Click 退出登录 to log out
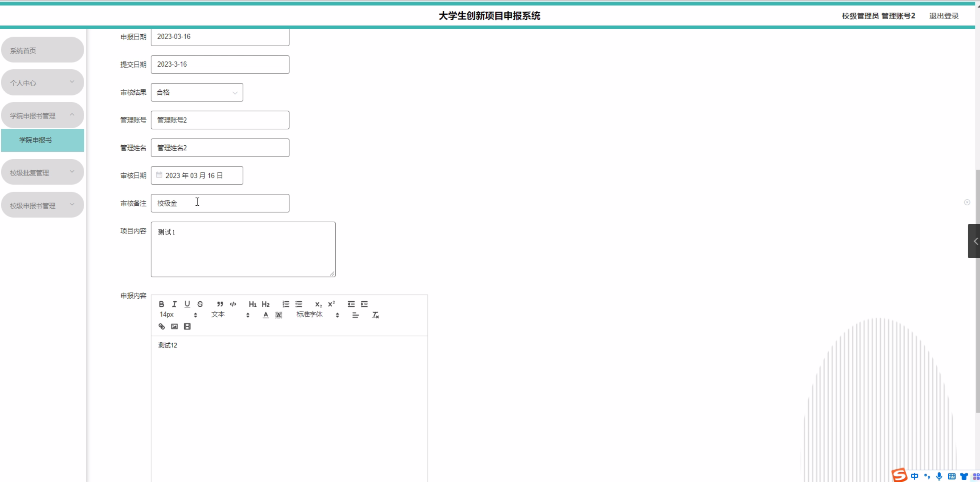This screenshot has width=980, height=482. click(x=943, y=16)
